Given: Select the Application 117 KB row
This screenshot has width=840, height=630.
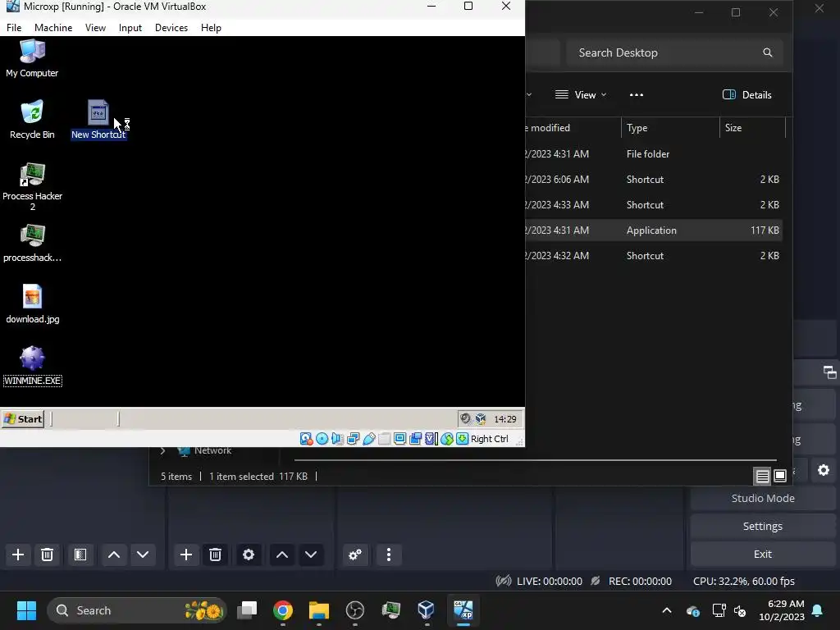Looking at the screenshot, I should point(654,231).
